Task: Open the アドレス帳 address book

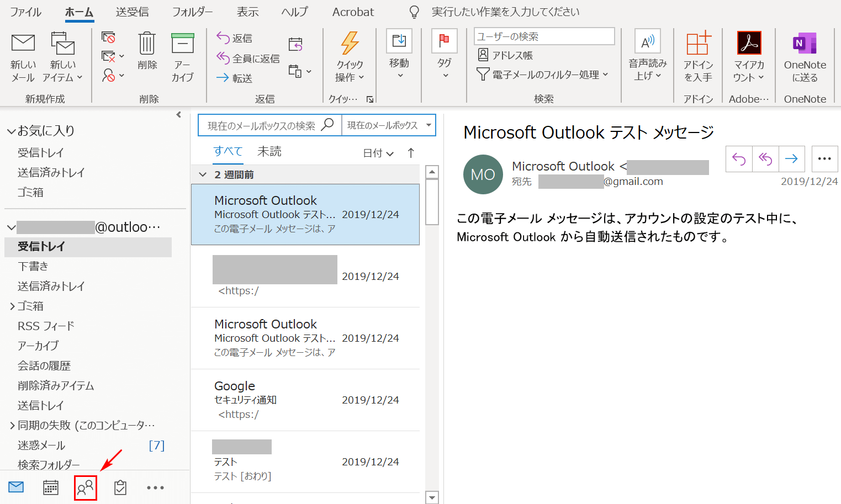Action: click(x=505, y=55)
